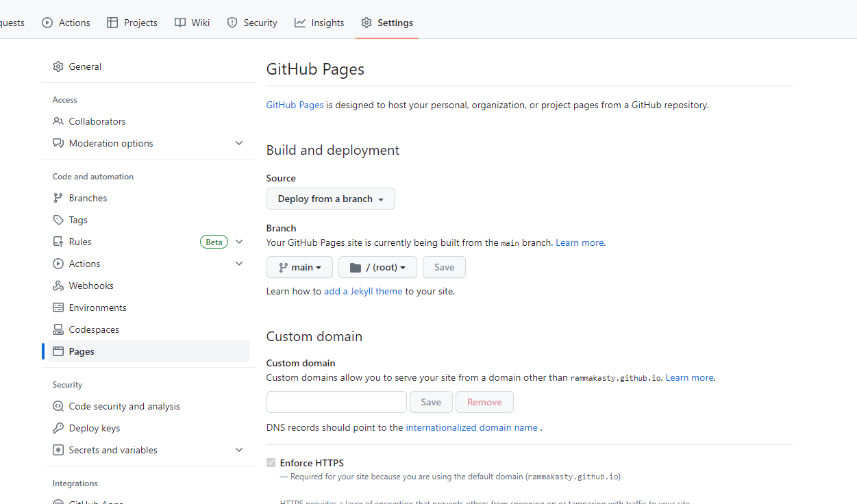This screenshot has width=857, height=504.
Task: Click the sidebar Actions play icon
Action: coord(58,264)
